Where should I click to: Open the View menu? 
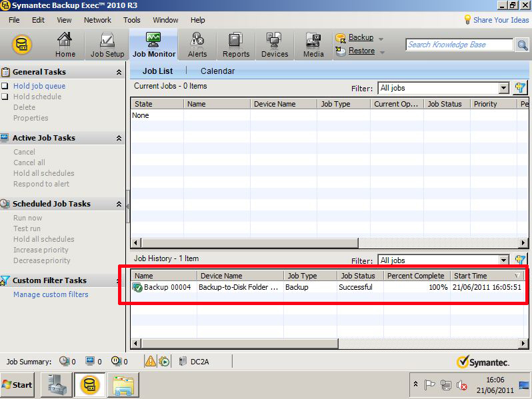pos(64,20)
